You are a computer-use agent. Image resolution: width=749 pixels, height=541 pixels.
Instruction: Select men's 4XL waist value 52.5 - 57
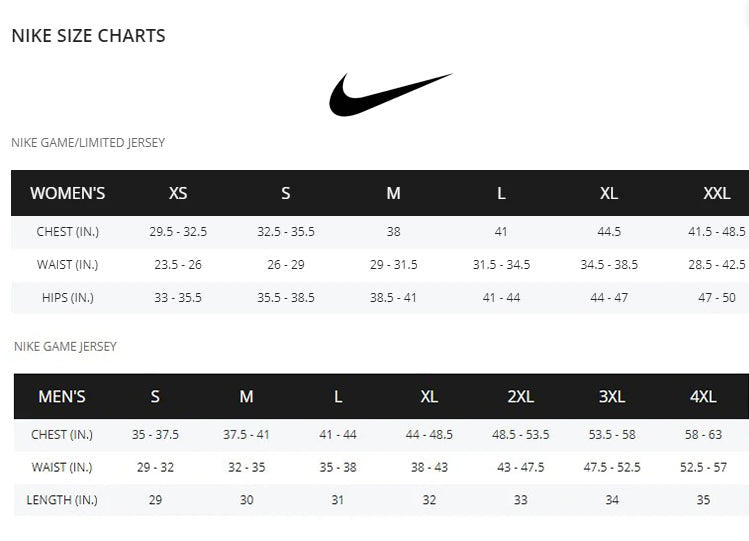click(703, 467)
